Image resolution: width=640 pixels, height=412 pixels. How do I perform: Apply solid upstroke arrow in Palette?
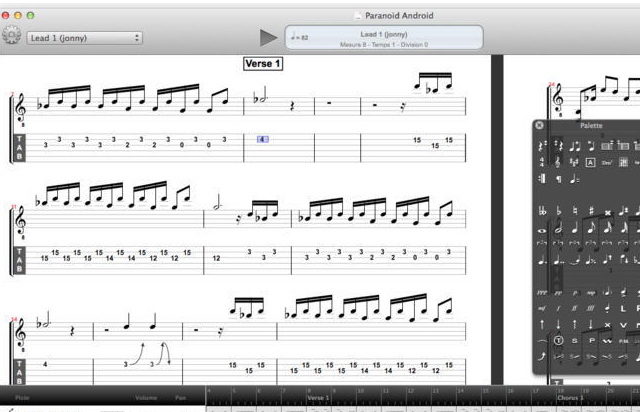[x=542, y=325]
